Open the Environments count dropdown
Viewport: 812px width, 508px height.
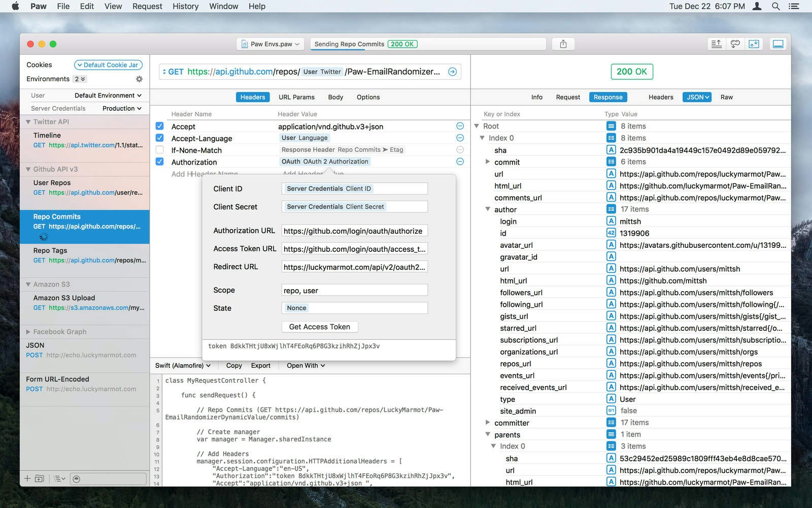click(x=80, y=79)
